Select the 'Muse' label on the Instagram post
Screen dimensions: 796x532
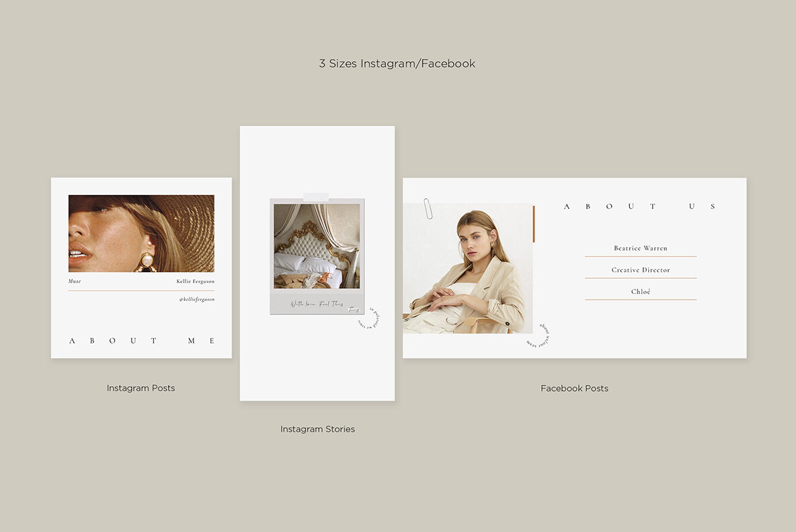tap(74, 281)
